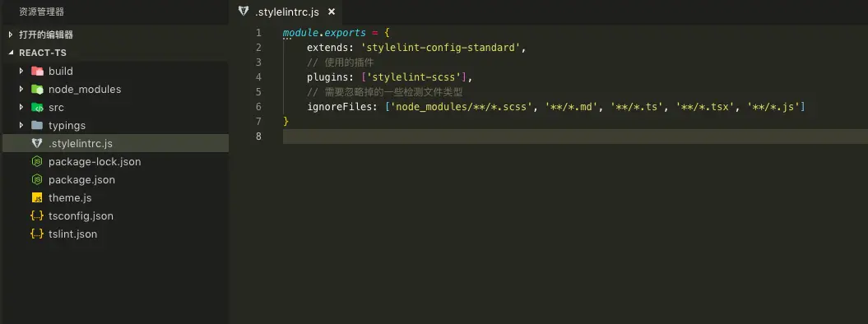The width and height of the screenshot is (868, 324).
Task: Open the node_modules folder
Action: coord(85,89)
